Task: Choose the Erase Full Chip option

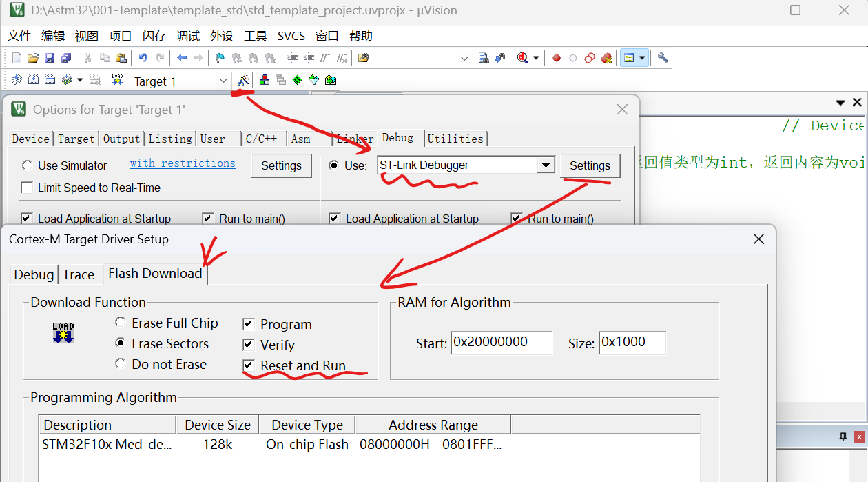Action: click(121, 323)
